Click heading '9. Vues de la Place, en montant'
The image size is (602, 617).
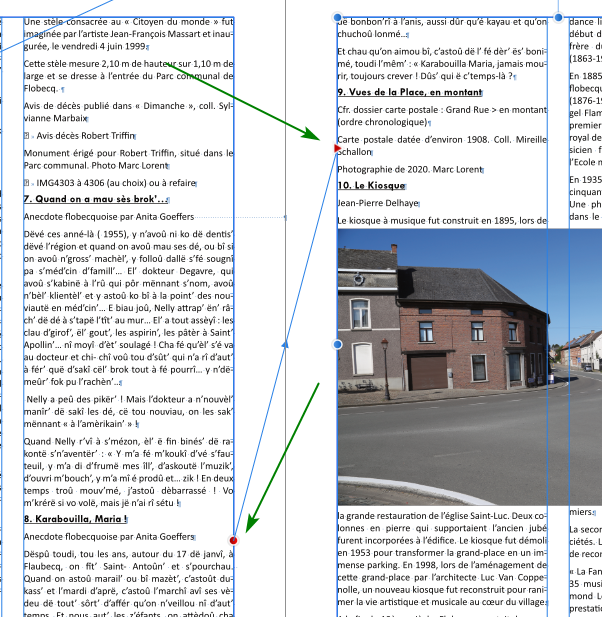(x=410, y=92)
